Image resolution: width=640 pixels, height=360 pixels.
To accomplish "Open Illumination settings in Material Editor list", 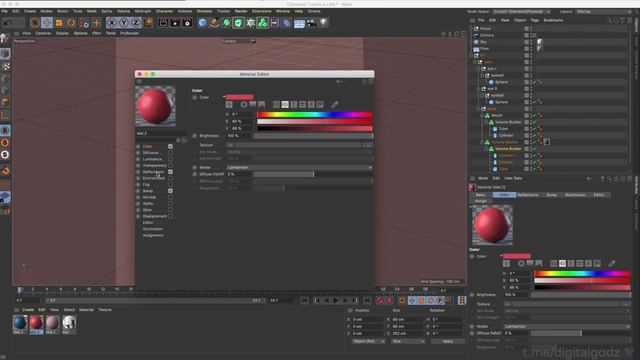I will (153, 229).
